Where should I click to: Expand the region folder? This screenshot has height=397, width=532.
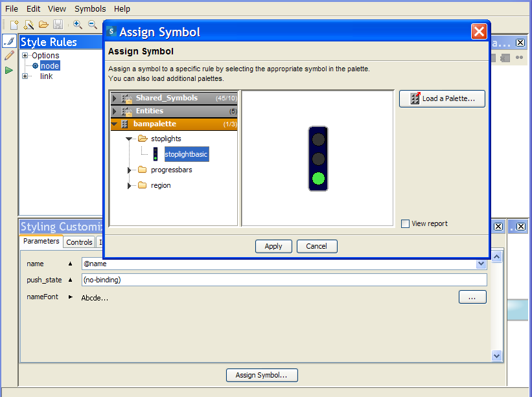click(x=129, y=186)
